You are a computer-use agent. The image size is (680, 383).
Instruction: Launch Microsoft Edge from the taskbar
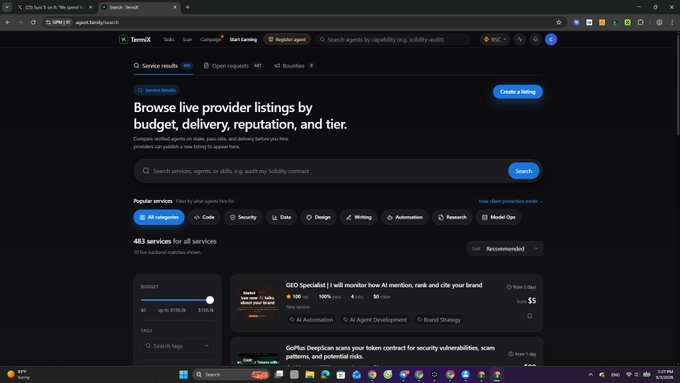click(x=325, y=374)
